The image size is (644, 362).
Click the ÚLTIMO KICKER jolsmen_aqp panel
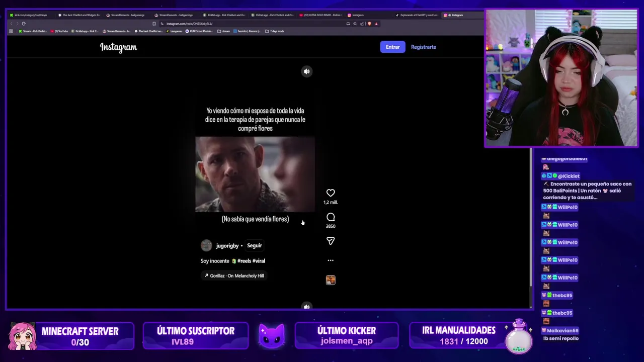[347, 336]
